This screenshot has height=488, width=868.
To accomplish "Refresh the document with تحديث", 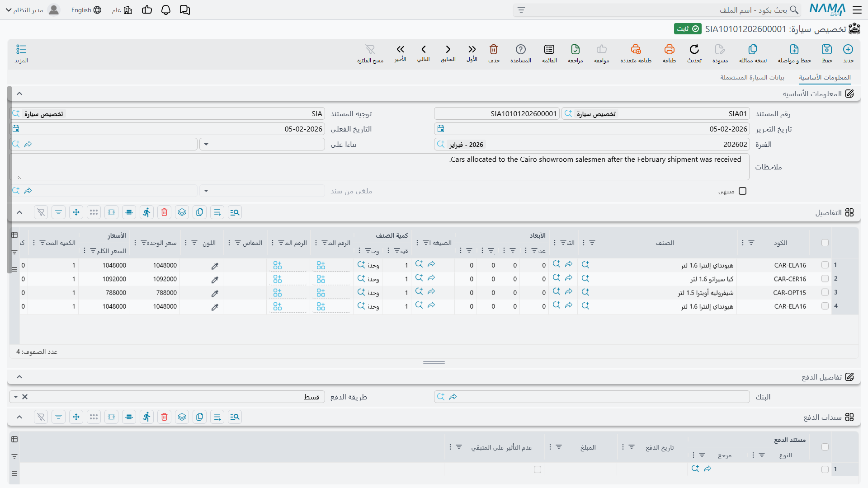I will click(694, 54).
